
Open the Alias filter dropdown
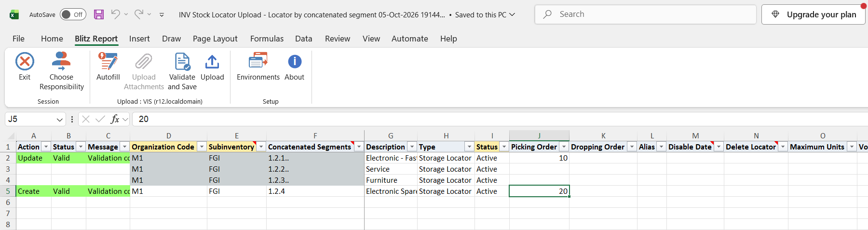(661, 147)
